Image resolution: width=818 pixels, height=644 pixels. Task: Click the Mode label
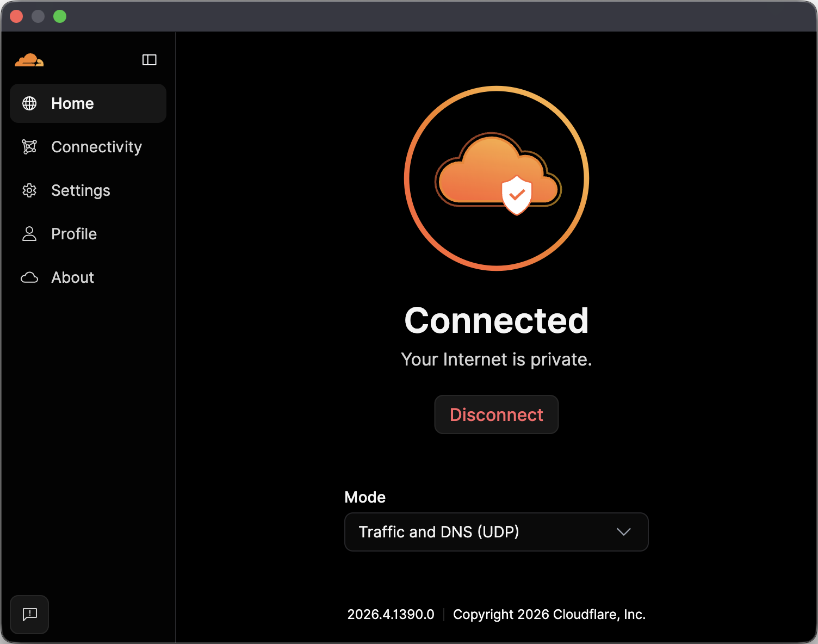365,497
